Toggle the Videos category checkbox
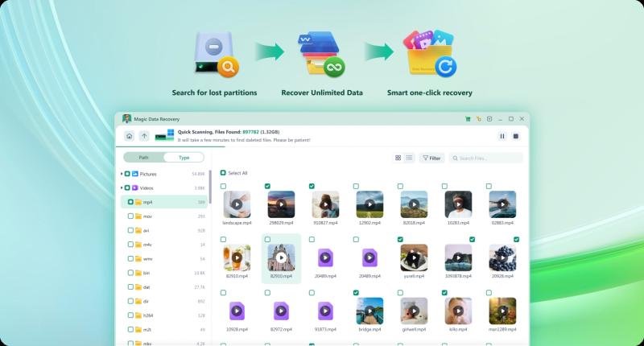The image size is (644, 346). 127,188
